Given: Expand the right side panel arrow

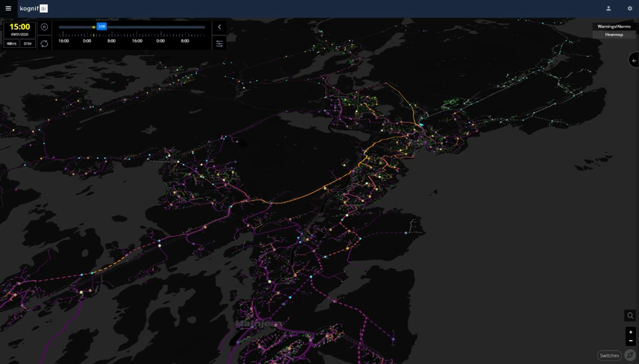Looking at the screenshot, I should pyautogui.click(x=634, y=60).
